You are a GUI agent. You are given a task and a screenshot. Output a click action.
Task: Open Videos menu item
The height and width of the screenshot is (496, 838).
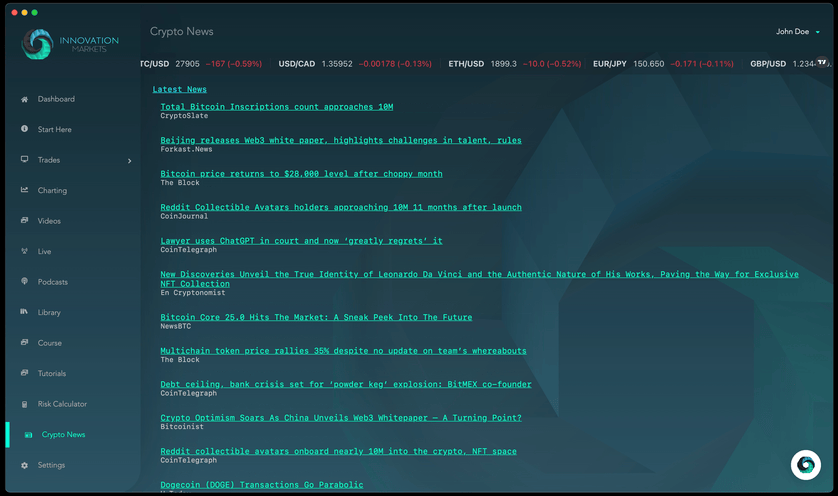[x=49, y=221]
